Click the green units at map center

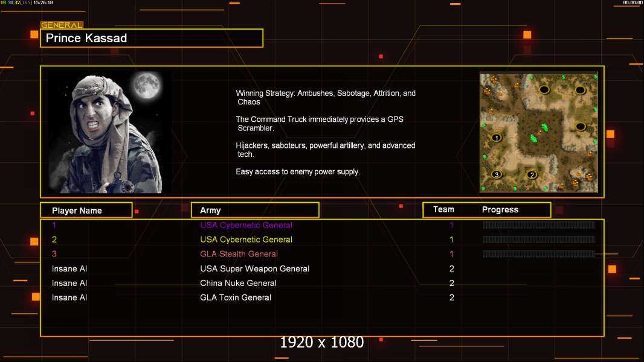point(539,133)
